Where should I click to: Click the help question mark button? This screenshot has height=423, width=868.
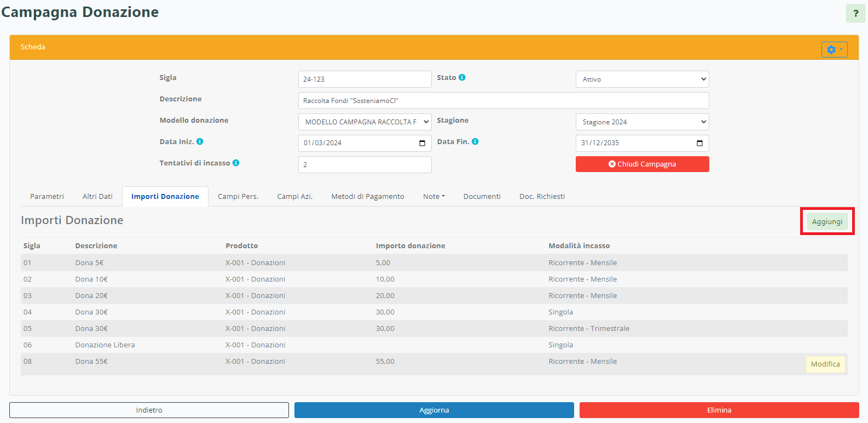pyautogui.click(x=855, y=14)
